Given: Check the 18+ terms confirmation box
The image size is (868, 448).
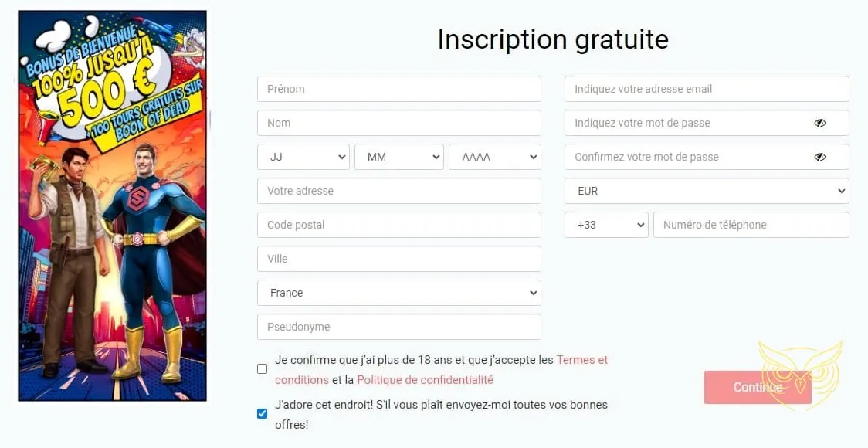Looking at the screenshot, I should [262, 368].
